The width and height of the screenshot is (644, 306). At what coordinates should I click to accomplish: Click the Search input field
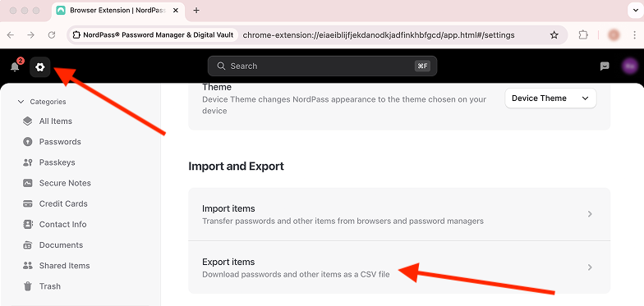322,66
